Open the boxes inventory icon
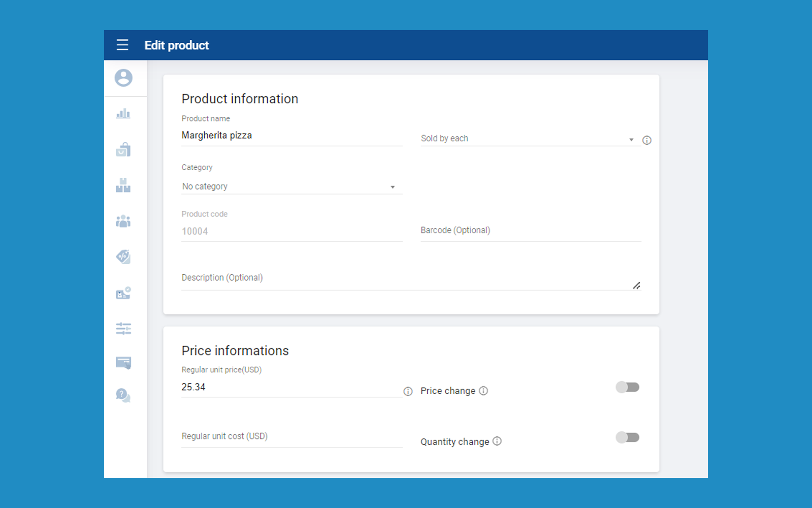 [x=123, y=185]
